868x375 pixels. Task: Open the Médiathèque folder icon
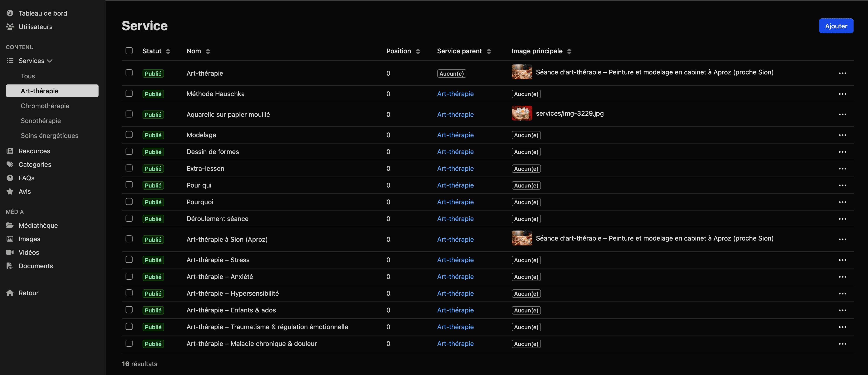click(x=10, y=225)
